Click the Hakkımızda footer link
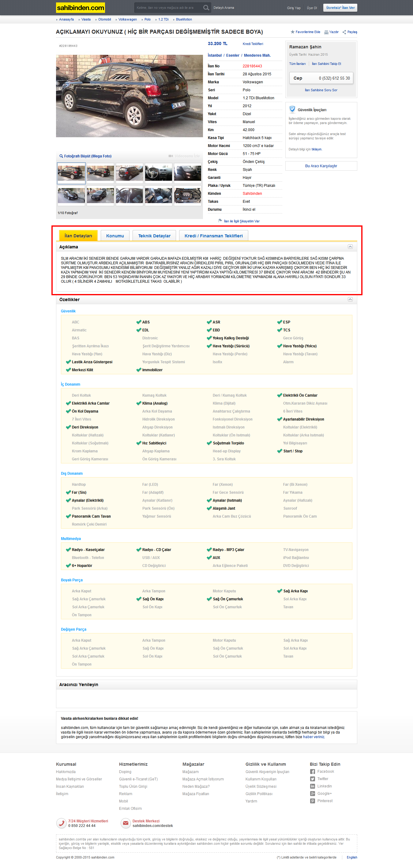 click(x=66, y=772)
